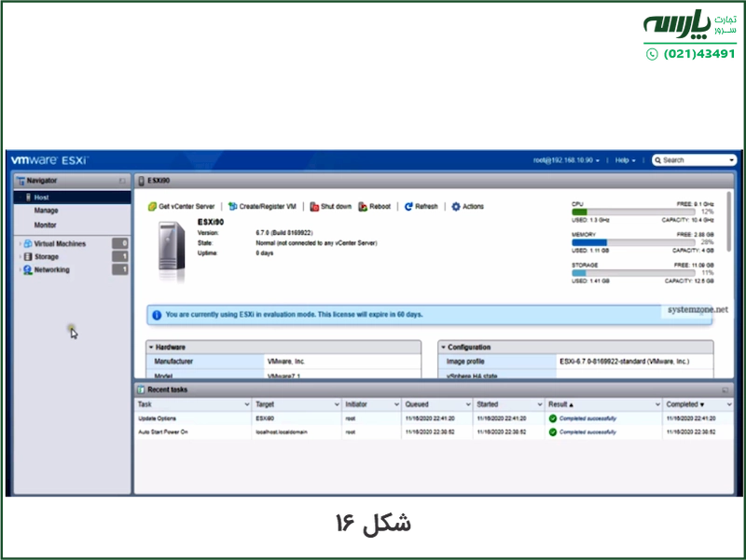Click the ESXi90 target cell

[265, 418]
